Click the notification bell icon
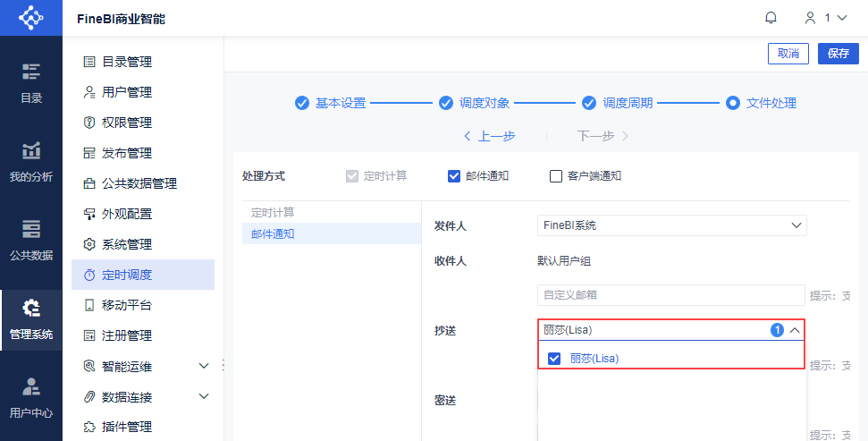The image size is (868, 441). (771, 18)
